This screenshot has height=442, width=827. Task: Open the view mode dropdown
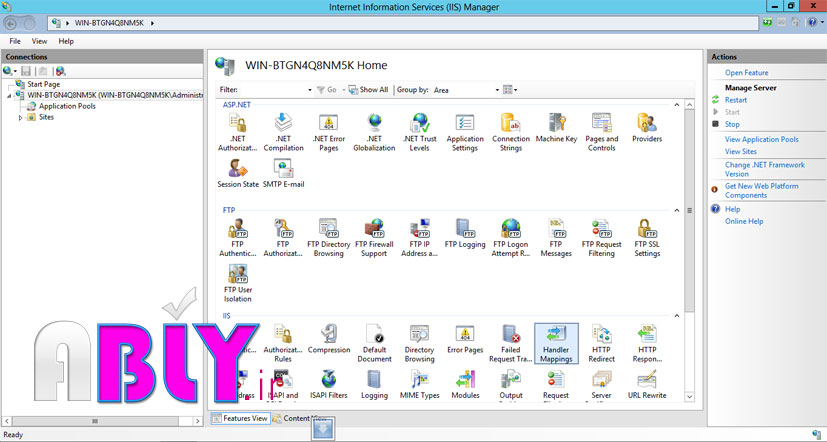coord(510,90)
